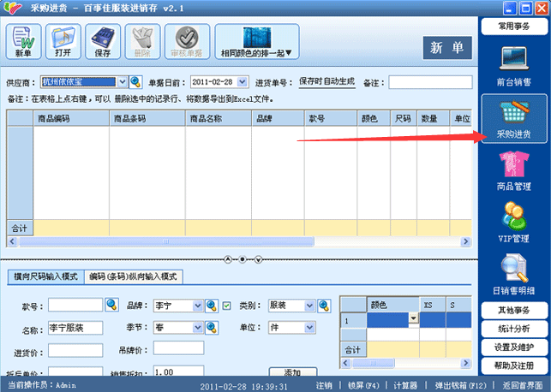Click 返回首界面 in the status bar

point(523,385)
